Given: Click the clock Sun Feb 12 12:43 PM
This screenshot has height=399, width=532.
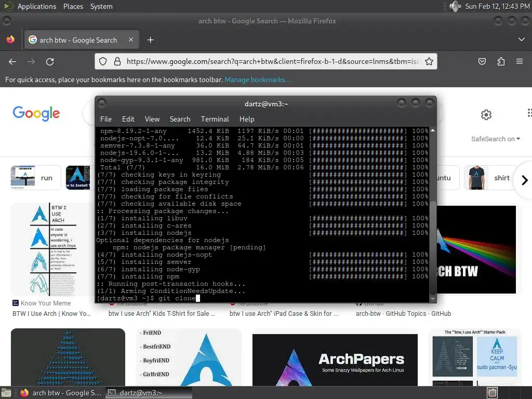Looking at the screenshot, I should click(497, 6).
